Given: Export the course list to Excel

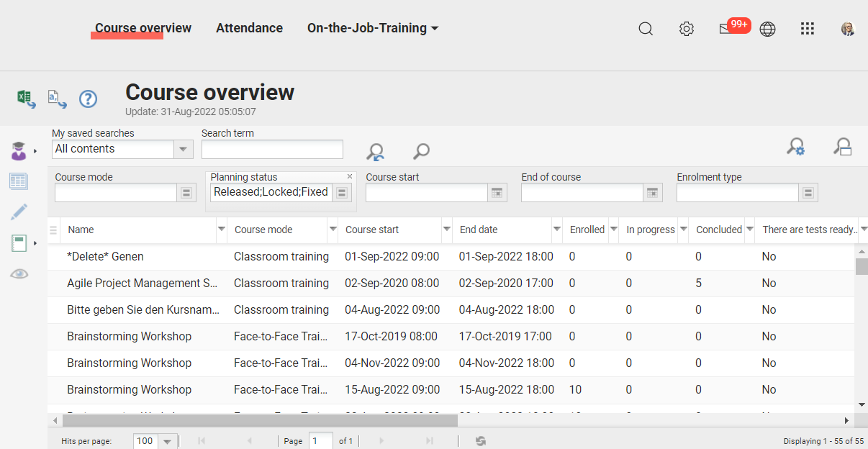Looking at the screenshot, I should click(26, 99).
